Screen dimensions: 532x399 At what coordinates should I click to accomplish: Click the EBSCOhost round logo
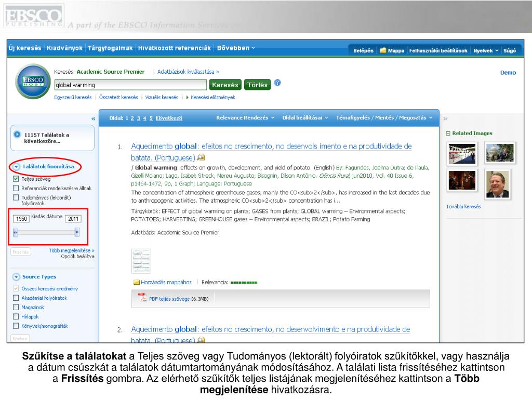click(33, 82)
